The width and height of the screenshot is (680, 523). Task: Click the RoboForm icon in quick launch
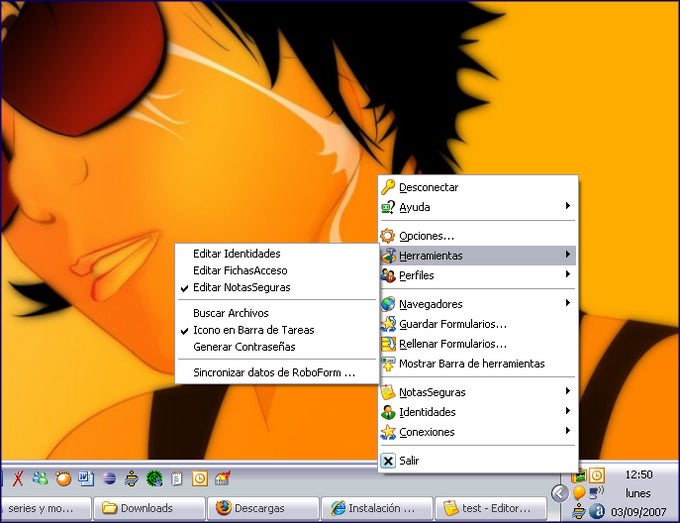[x=131, y=479]
